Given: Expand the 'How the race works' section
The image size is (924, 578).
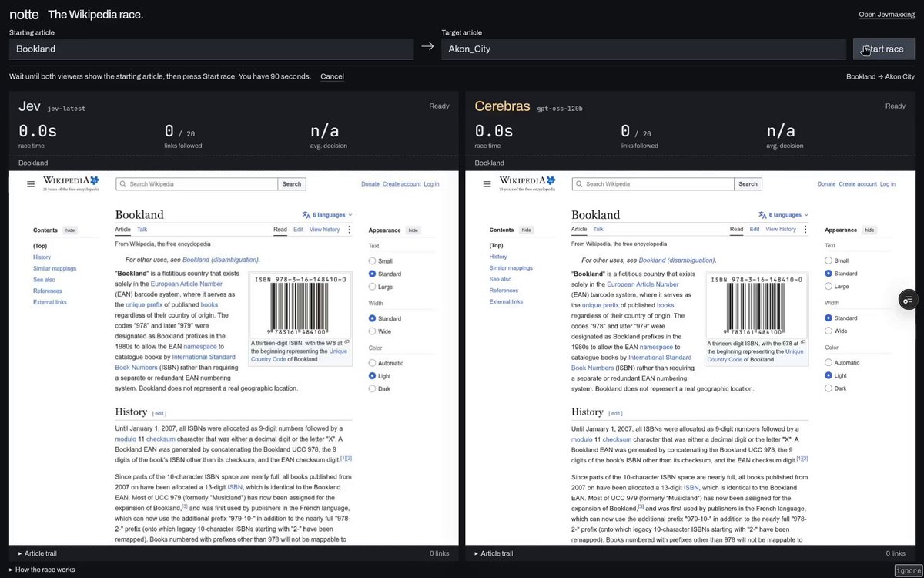Looking at the screenshot, I should pos(42,570).
